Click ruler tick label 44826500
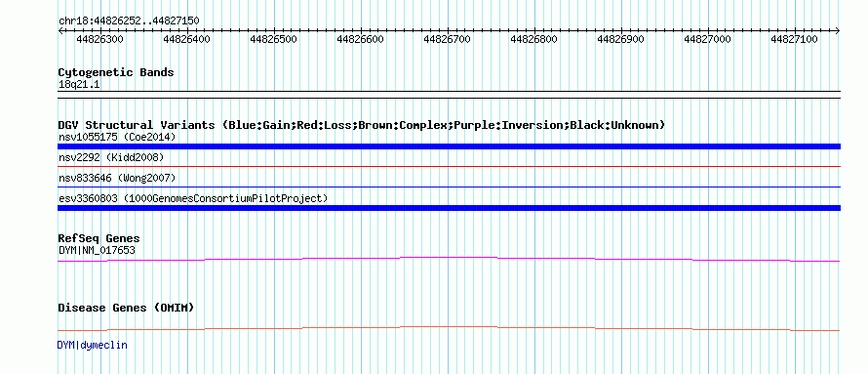This screenshot has height=374, width=868. [273, 39]
